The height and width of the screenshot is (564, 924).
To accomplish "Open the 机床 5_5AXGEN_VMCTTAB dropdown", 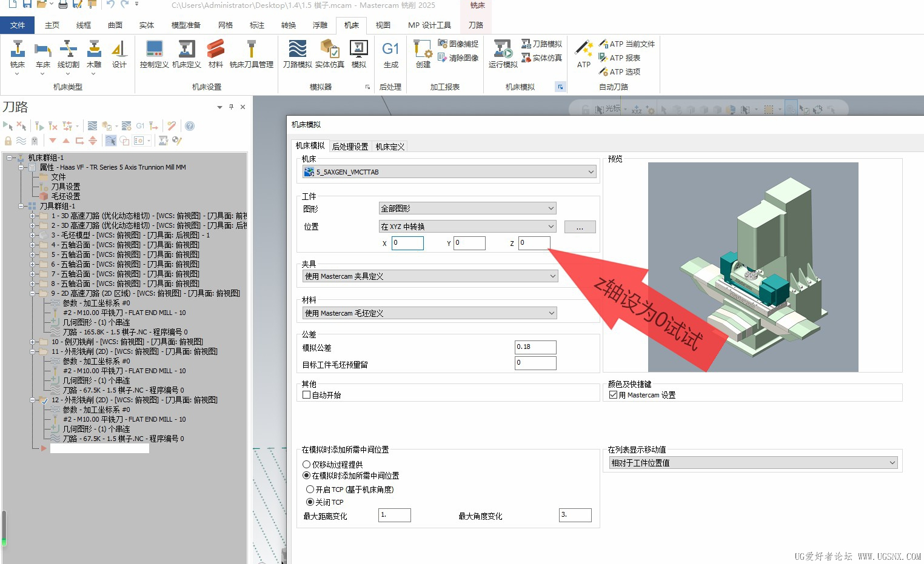I will 449,172.
